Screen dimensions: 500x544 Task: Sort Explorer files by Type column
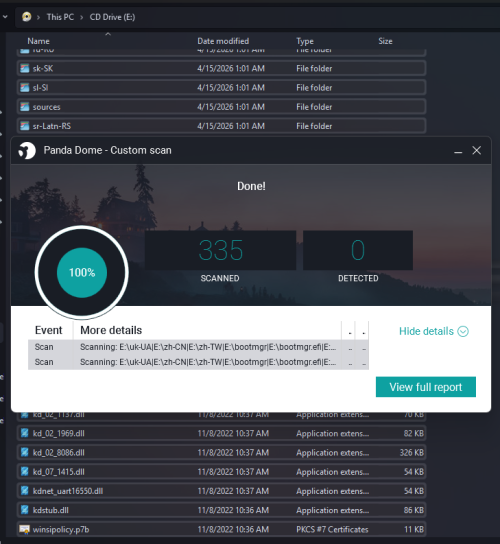click(x=305, y=41)
